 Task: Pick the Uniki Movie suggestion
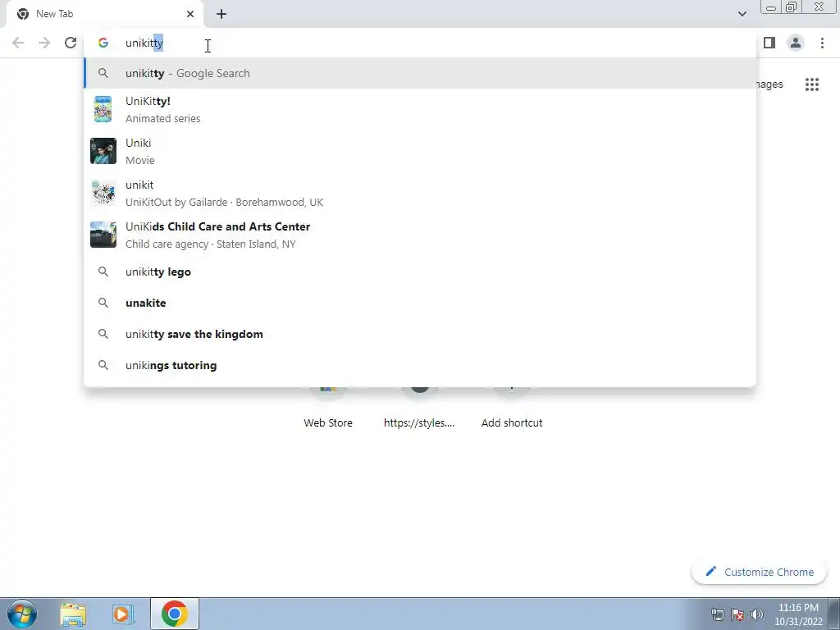[x=420, y=151]
